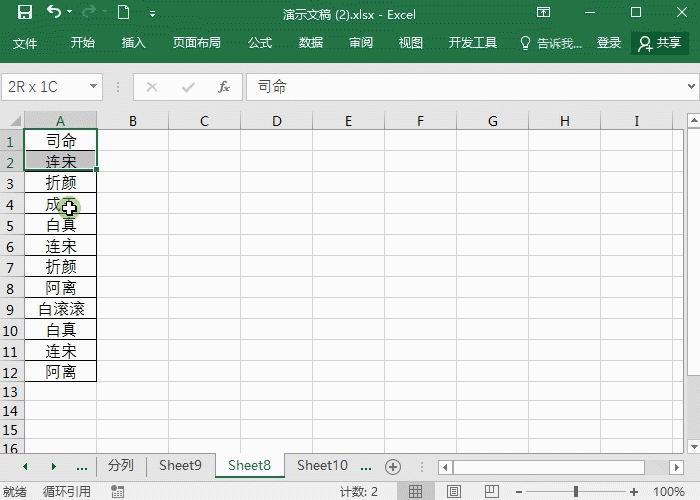The width and height of the screenshot is (700, 500).
Task: Expand the Name Box dropdown
Action: (x=94, y=87)
